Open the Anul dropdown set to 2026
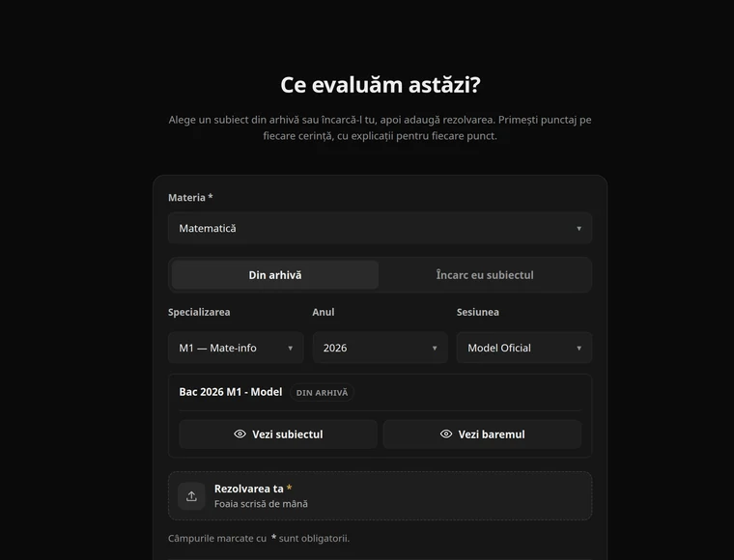 coord(381,348)
